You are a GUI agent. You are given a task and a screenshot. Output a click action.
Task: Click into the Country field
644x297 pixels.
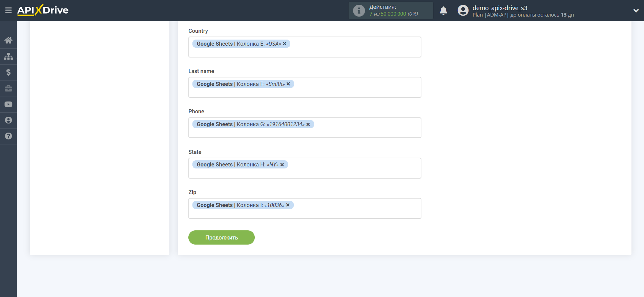click(305, 47)
